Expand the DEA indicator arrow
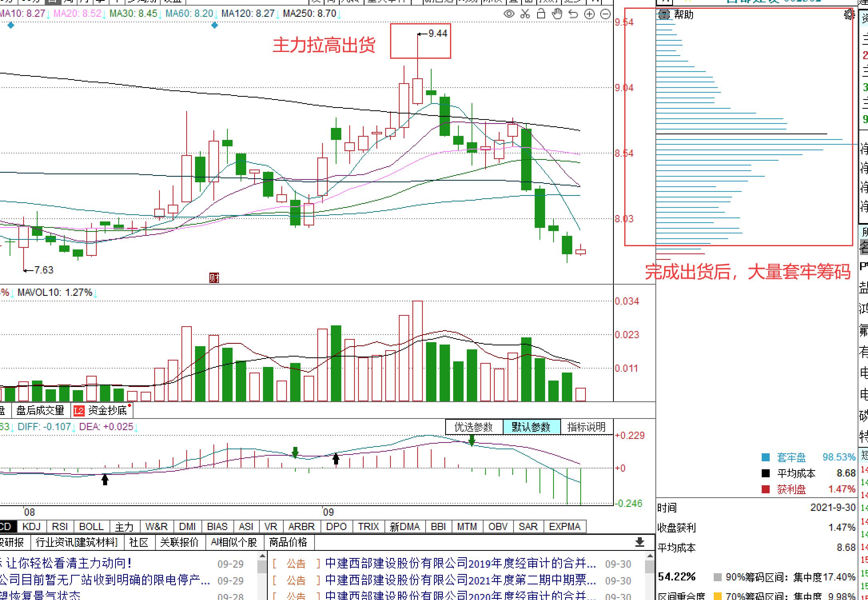This screenshot has width=868, height=600. coord(136,428)
